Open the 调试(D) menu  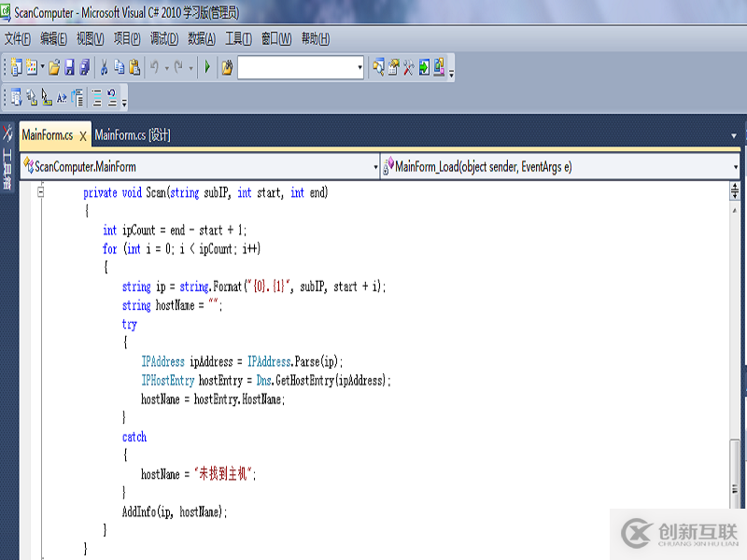pyautogui.click(x=164, y=39)
